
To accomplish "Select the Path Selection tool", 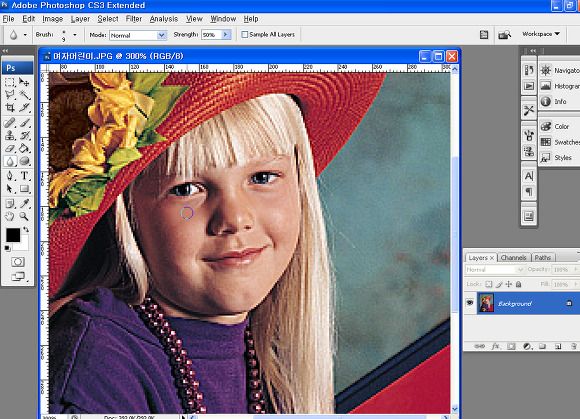I will point(10,189).
